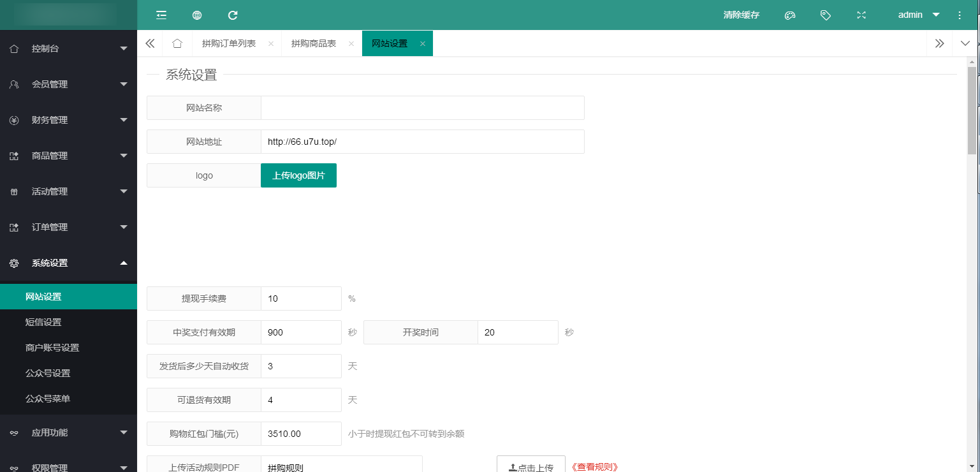
Task: Switch to the 拼购订单列表 tab
Action: click(x=229, y=43)
